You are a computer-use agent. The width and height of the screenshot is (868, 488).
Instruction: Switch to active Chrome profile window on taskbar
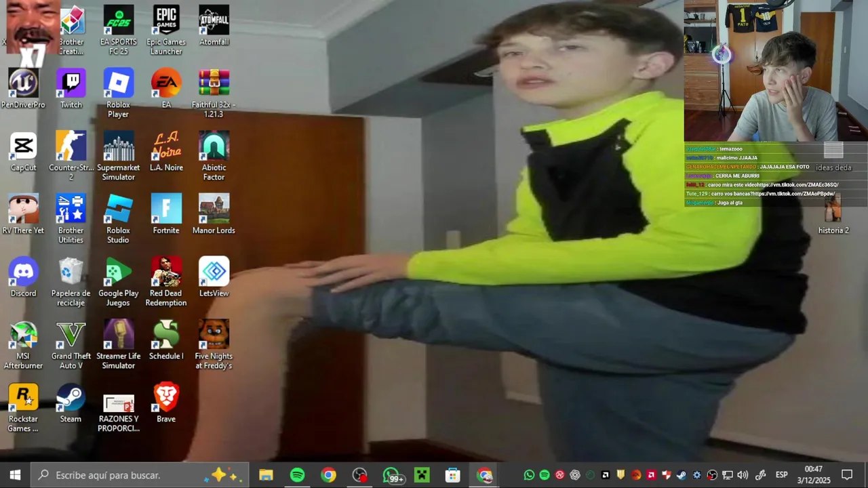click(x=484, y=475)
